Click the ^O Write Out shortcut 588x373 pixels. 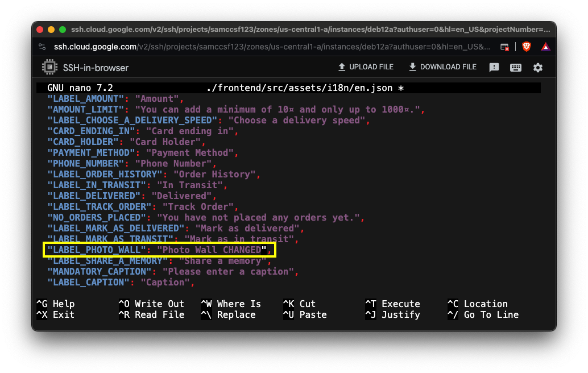(151, 304)
